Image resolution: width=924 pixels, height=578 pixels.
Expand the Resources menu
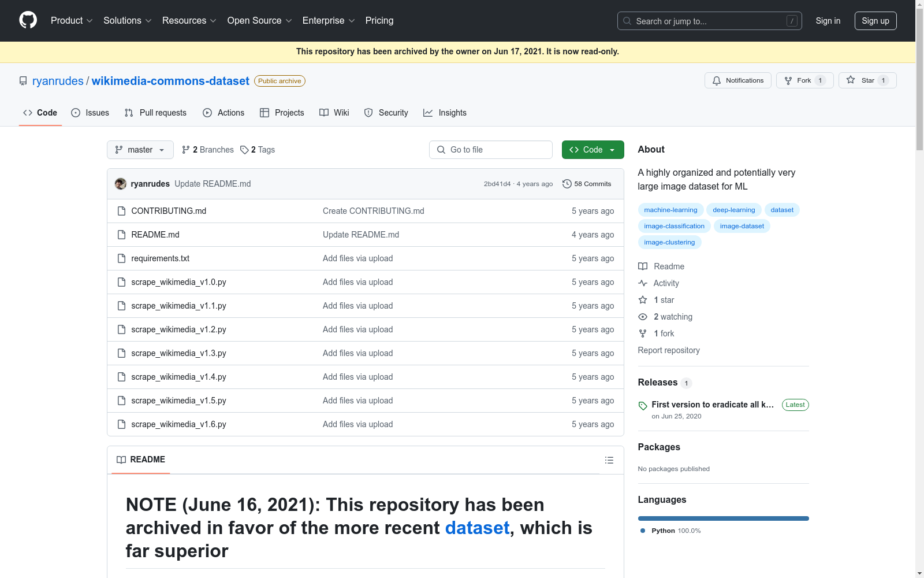pyautogui.click(x=189, y=20)
